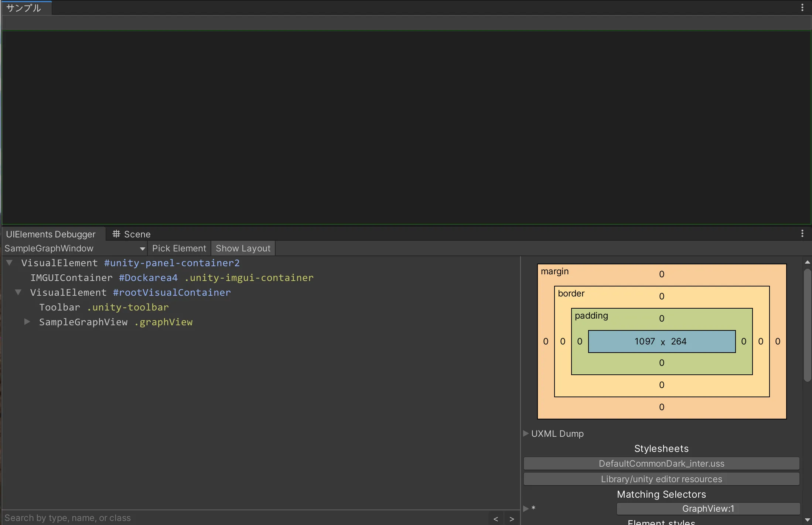
Task: Click the Scene tab grid icon
Action: pyautogui.click(x=116, y=234)
